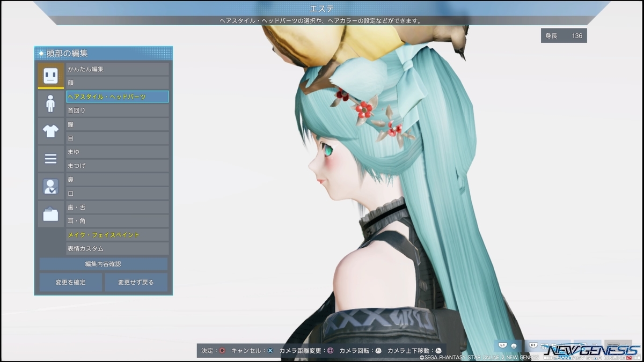Viewport: 644px width, 362px height.
Task: Select まゆ in the head edit list
Action: [117, 152]
